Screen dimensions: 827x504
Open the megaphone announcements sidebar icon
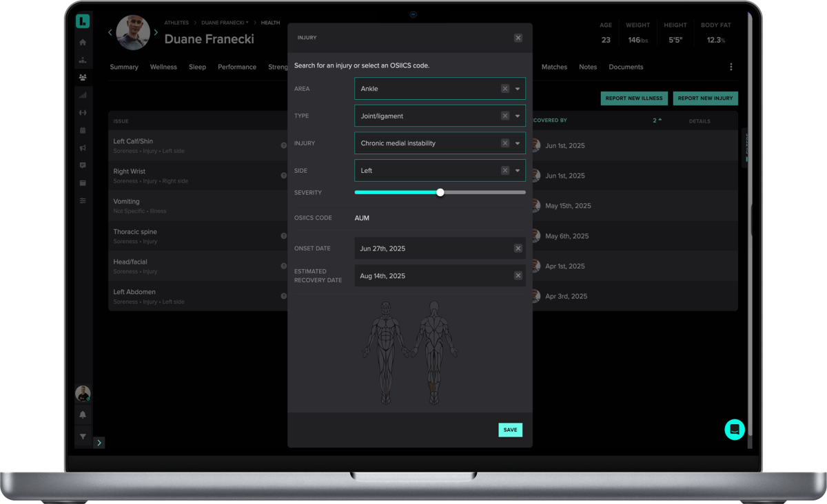(x=83, y=148)
